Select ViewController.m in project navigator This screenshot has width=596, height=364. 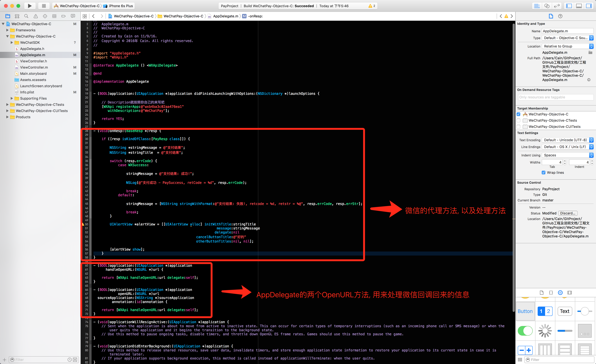coord(34,67)
